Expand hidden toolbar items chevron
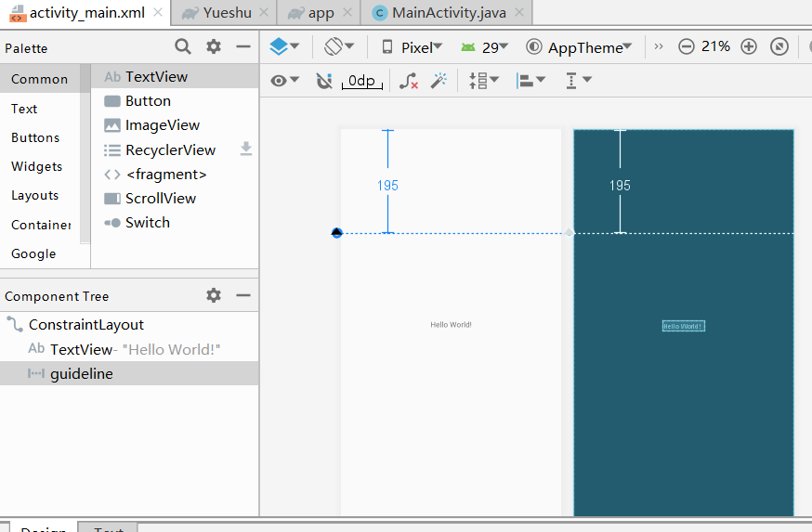 [x=659, y=46]
